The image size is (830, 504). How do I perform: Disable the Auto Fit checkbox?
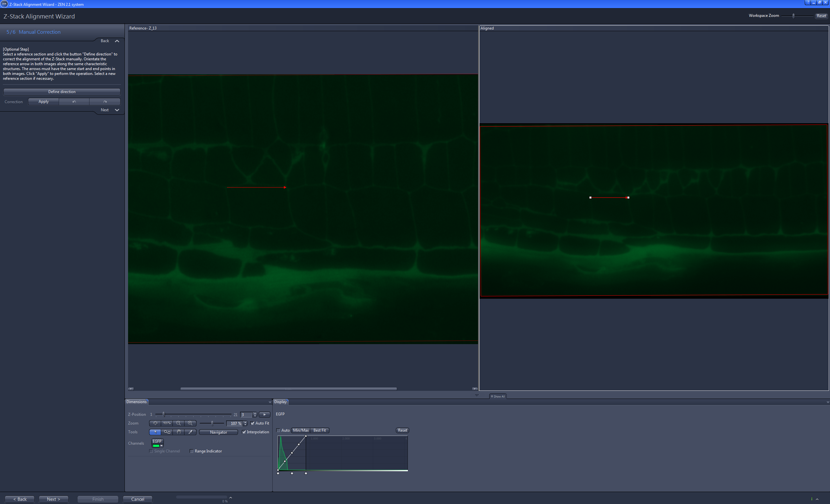tap(253, 424)
